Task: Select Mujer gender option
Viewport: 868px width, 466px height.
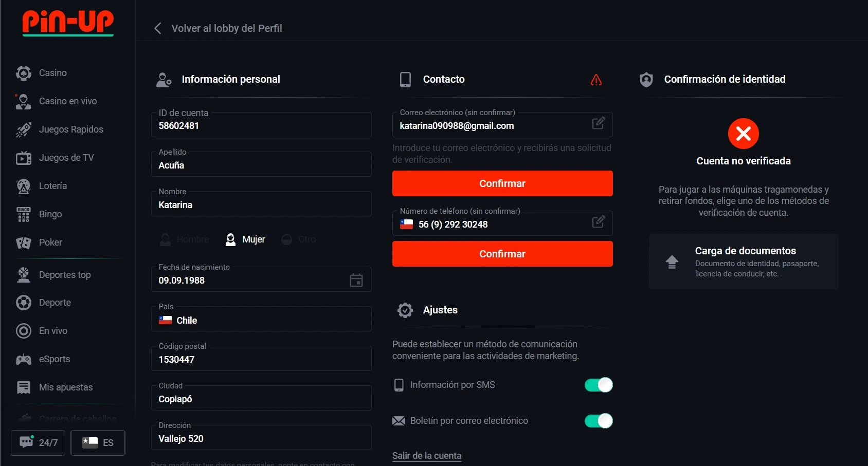Action: tap(246, 239)
